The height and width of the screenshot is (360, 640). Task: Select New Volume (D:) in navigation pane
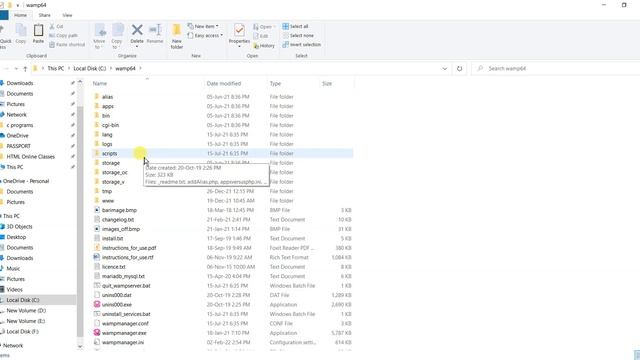pyautogui.click(x=26, y=311)
